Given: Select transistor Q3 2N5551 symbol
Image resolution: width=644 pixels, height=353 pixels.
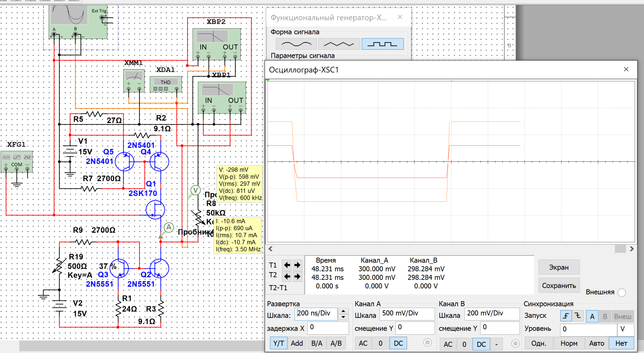Looking at the screenshot, I should coord(119,268).
